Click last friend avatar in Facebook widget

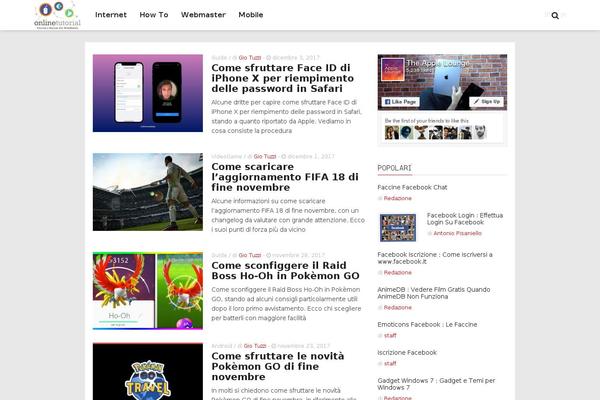pos(480,132)
